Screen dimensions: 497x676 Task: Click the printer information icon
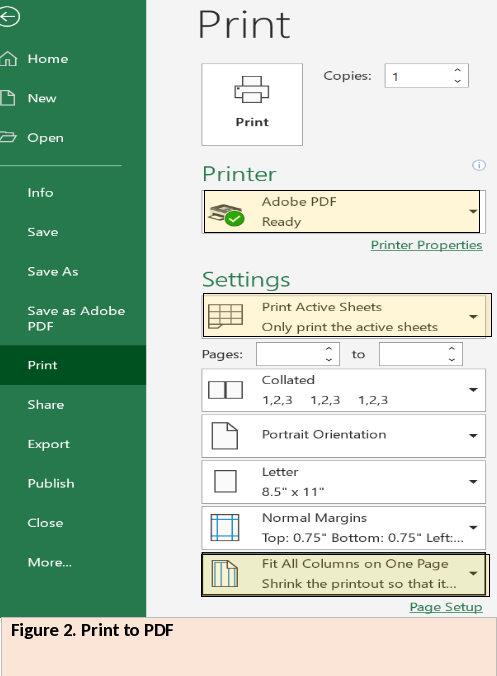(479, 165)
